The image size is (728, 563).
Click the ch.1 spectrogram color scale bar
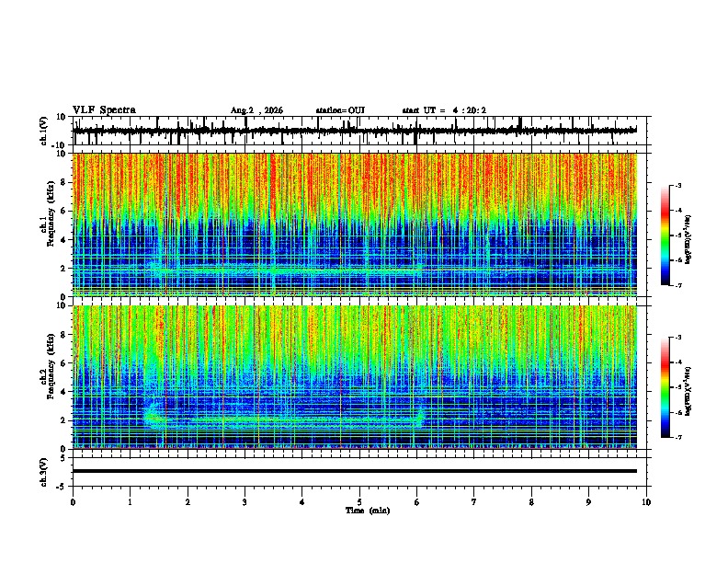tap(665, 236)
